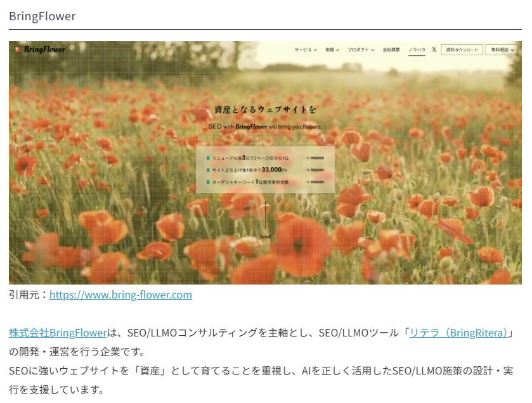
Task: Go to the 会社概要 menu item
Action: coord(391,49)
